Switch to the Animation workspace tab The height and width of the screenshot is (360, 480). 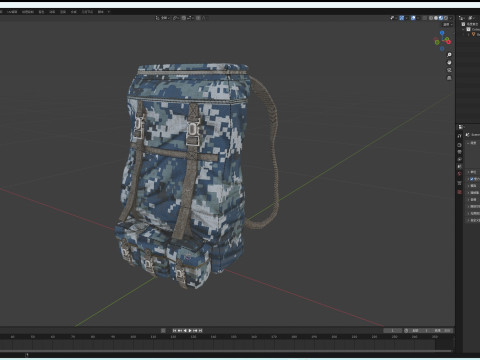pos(52,12)
